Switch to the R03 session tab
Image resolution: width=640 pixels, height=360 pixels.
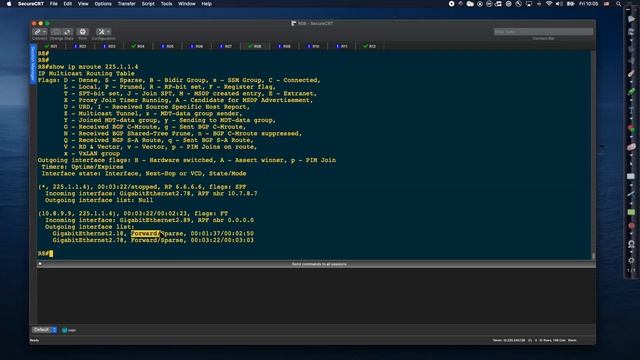coord(109,46)
